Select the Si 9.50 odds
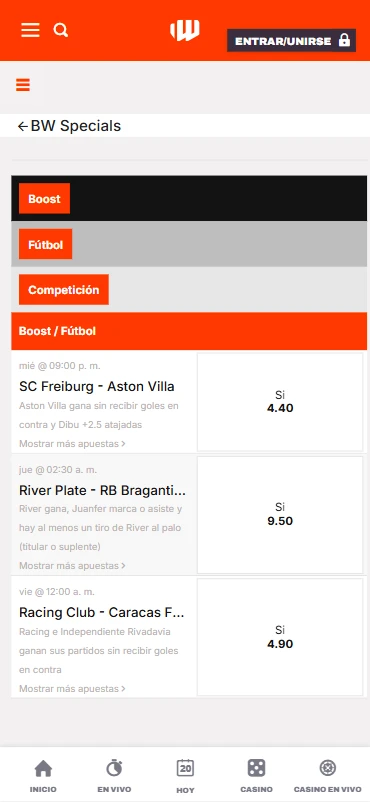This screenshot has height=802, width=370. tap(280, 515)
